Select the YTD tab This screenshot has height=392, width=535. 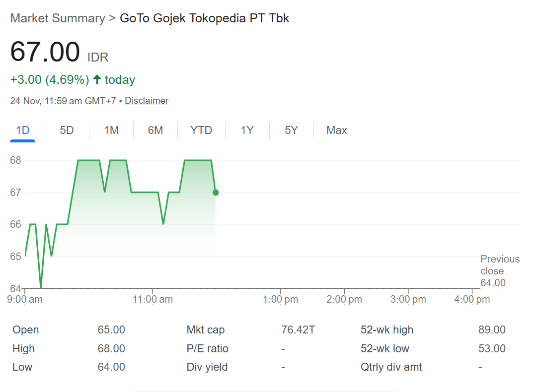click(201, 131)
